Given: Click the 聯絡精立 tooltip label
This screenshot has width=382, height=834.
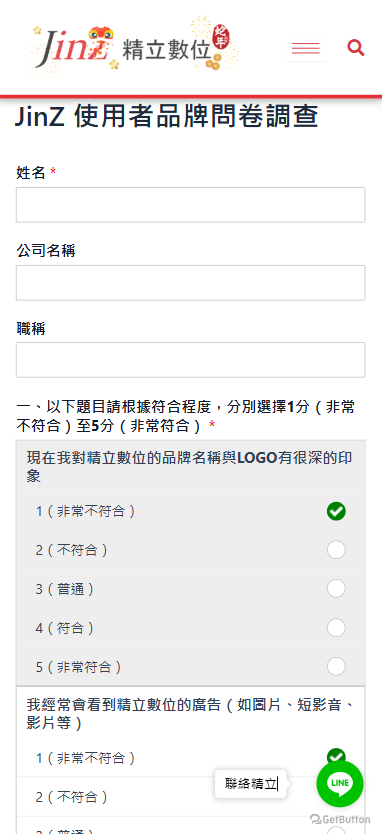Looking at the screenshot, I should [251, 784].
